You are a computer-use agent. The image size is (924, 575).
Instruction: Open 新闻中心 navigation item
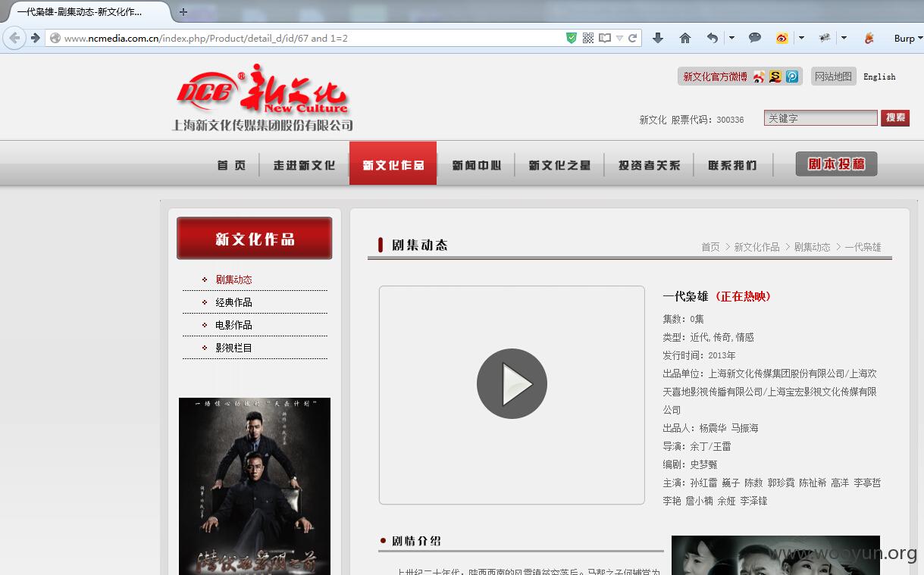477,164
